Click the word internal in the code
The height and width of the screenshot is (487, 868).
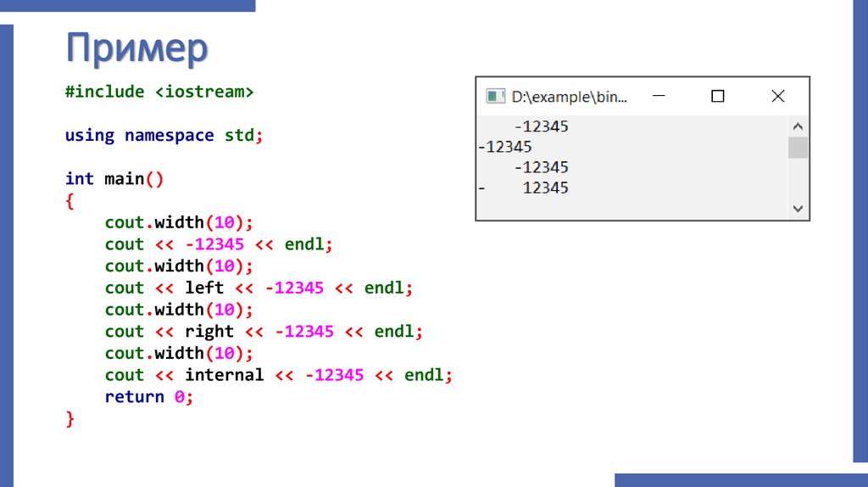pyautogui.click(x=224, y=375)
